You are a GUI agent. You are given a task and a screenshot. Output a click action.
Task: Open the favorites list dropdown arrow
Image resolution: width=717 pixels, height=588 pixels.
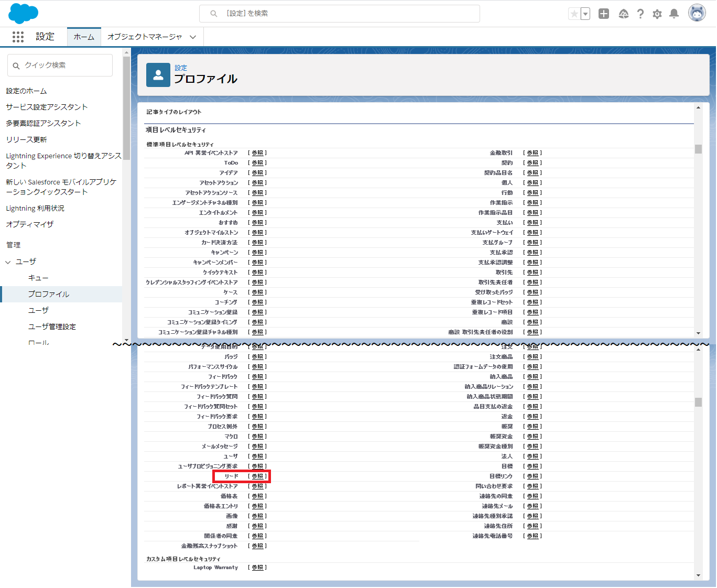click(585, 14)
